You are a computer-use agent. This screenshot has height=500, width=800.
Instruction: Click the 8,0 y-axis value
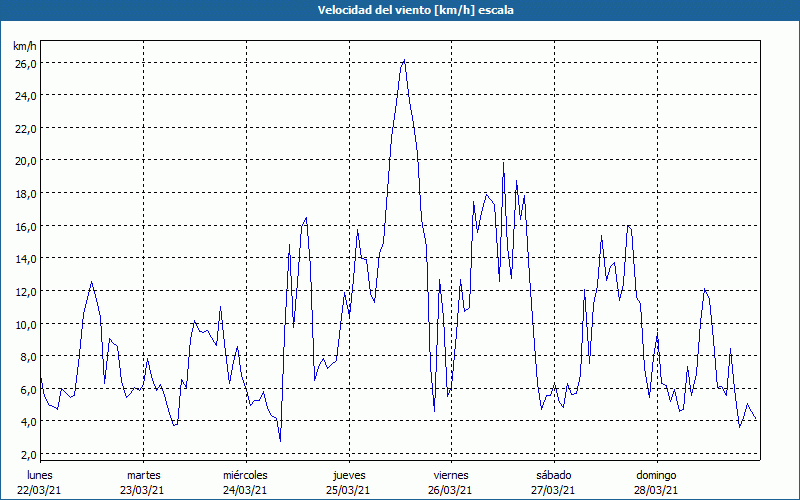coord(29,357)
